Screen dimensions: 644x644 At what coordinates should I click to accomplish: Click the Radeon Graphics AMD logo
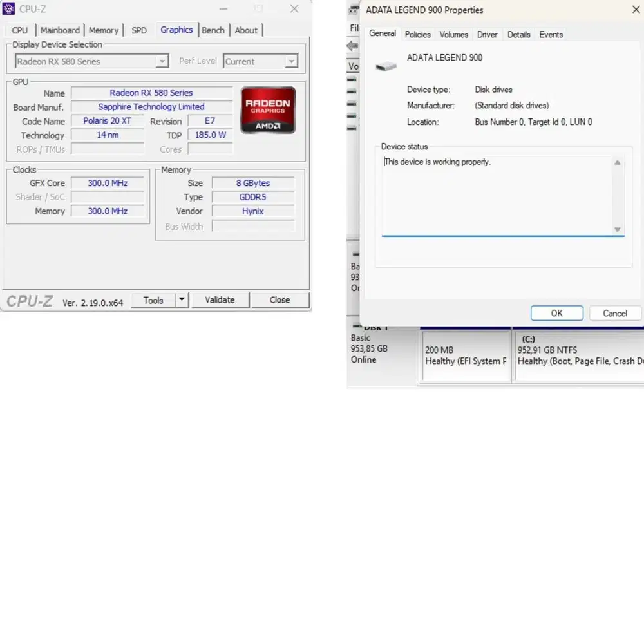(x=269, y=109)
